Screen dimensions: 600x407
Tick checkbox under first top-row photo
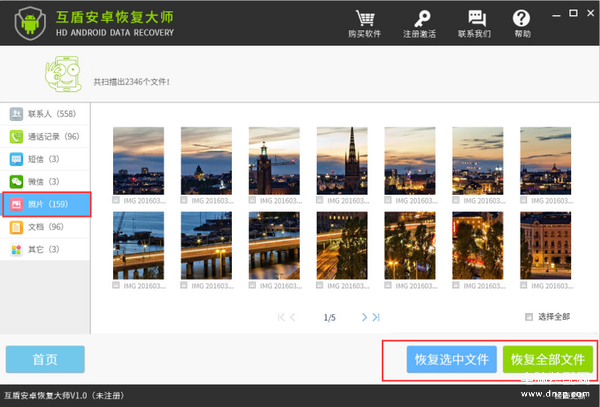coord(117,201)
